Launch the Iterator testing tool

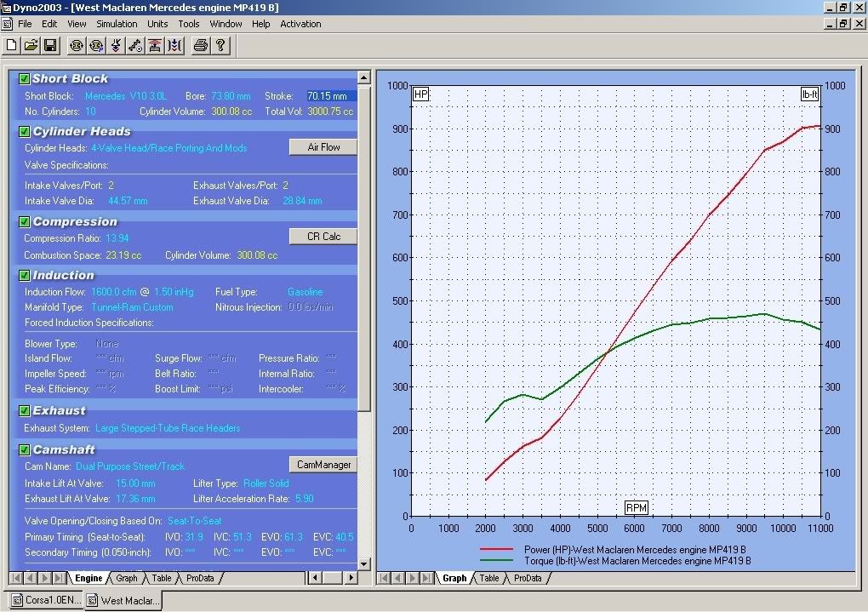(77, 45)
